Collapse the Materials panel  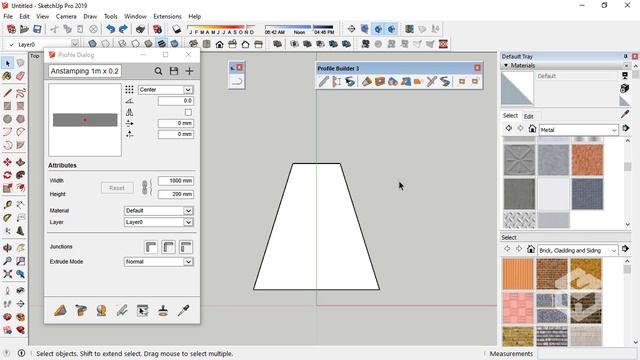point(506,65)
